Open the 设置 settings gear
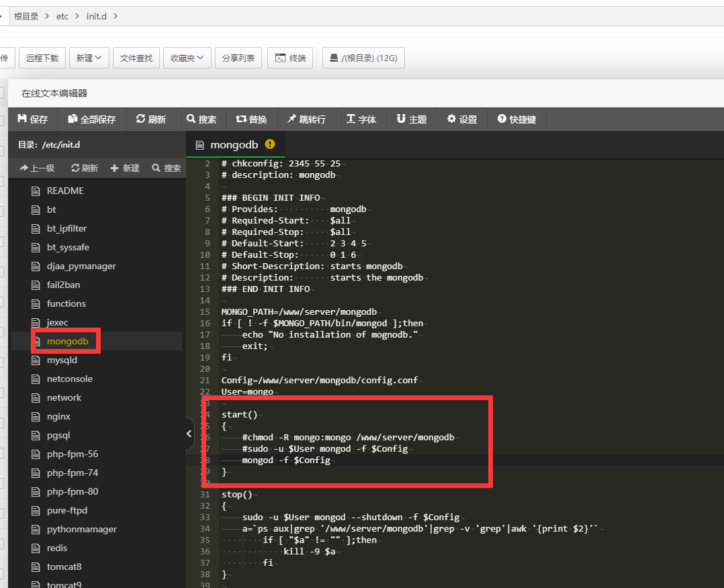 pyautogui.click(x=462, y=119)
